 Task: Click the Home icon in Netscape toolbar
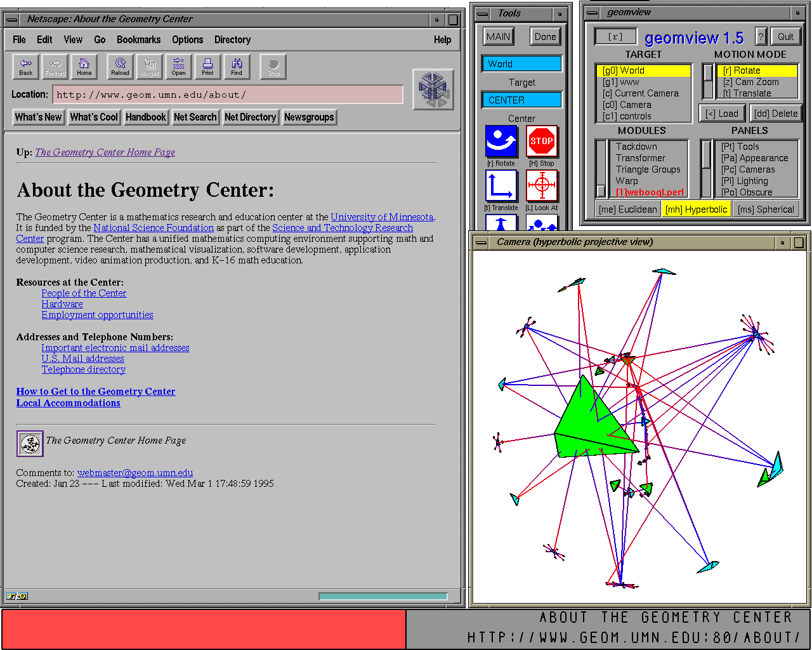(84, 66)
